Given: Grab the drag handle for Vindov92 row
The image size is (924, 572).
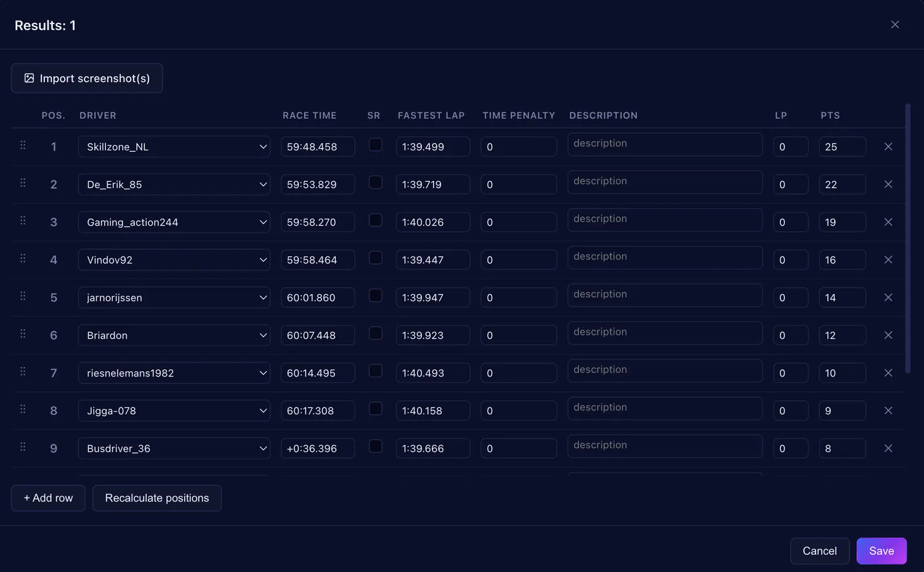Looking at the screenshot, I should (x=23, y=258).
